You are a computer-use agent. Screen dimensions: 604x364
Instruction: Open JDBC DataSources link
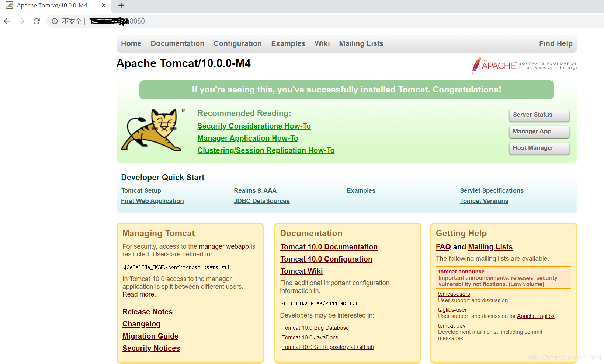point(262,201)
